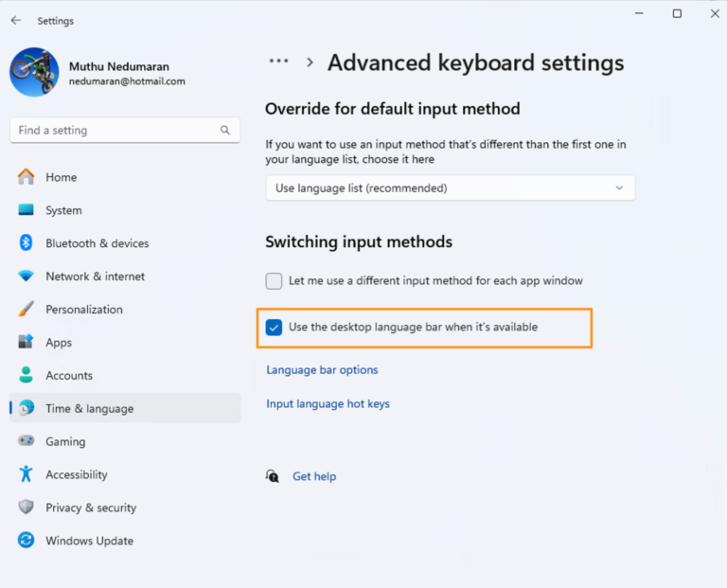Go back using the back arrow
Viewport: 727px width, 588px height.
(x=16, y=20)
